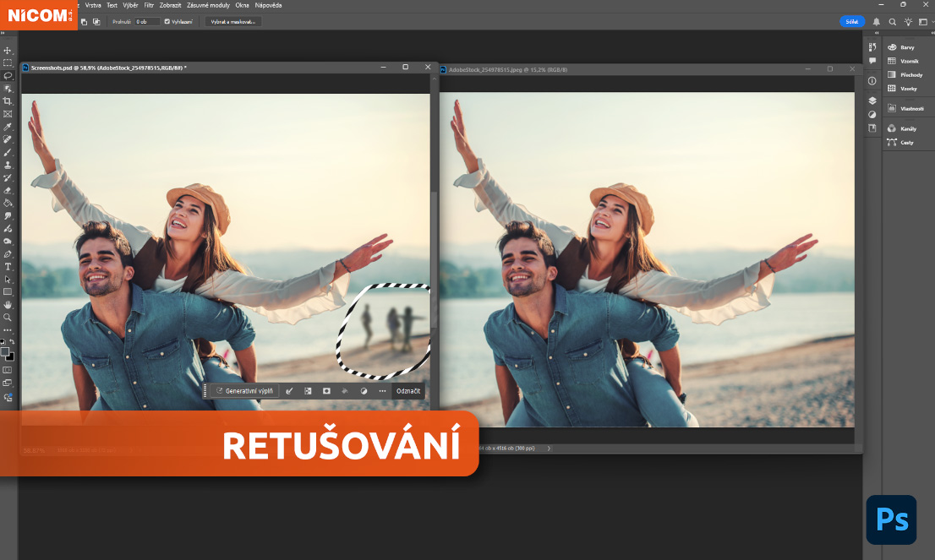Click the foreground color swatch
The height and width of the screenshot is (560, 935).
[5, 351]
